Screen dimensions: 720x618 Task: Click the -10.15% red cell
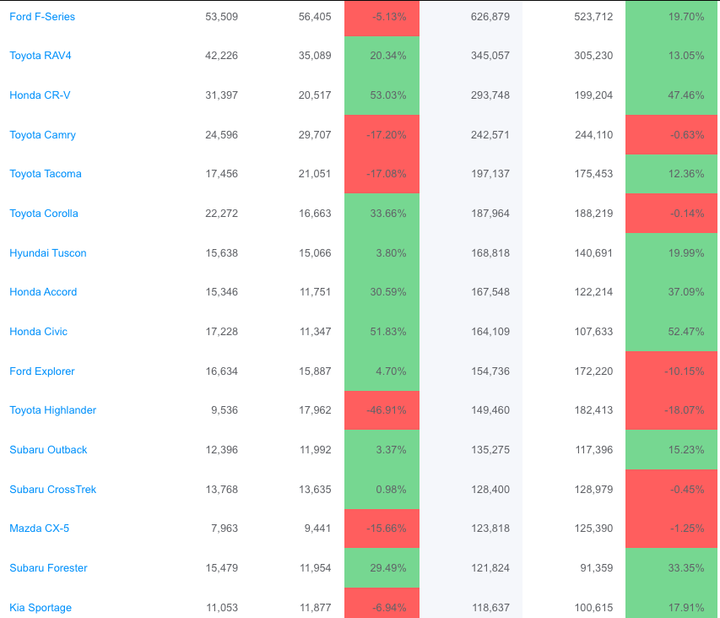(671, 371)
